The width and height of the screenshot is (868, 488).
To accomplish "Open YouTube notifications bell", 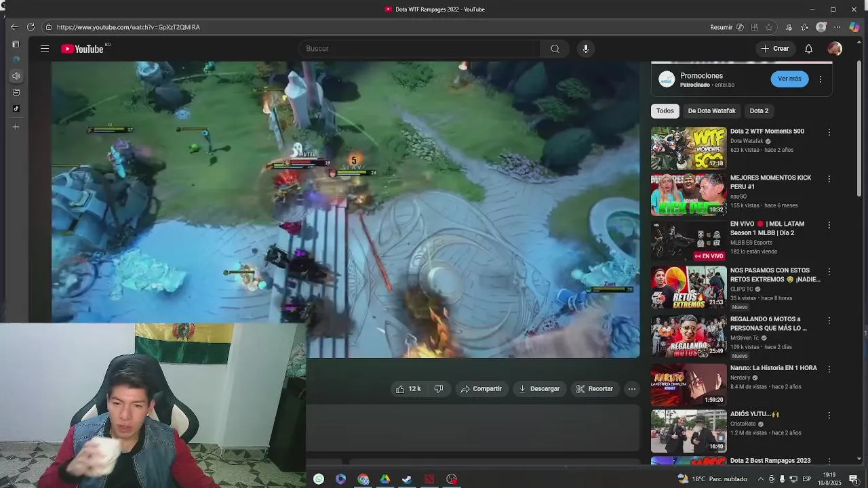I will pos(808,49).
